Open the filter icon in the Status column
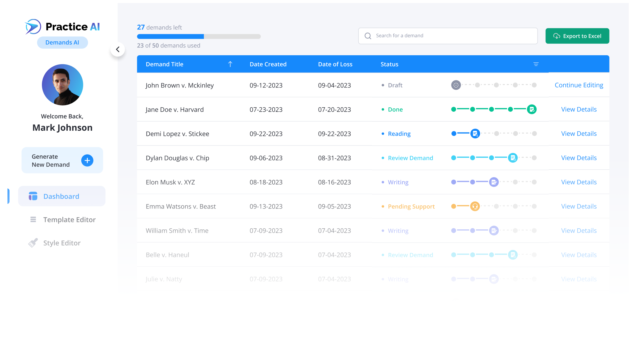 click(x=536, y=64)
